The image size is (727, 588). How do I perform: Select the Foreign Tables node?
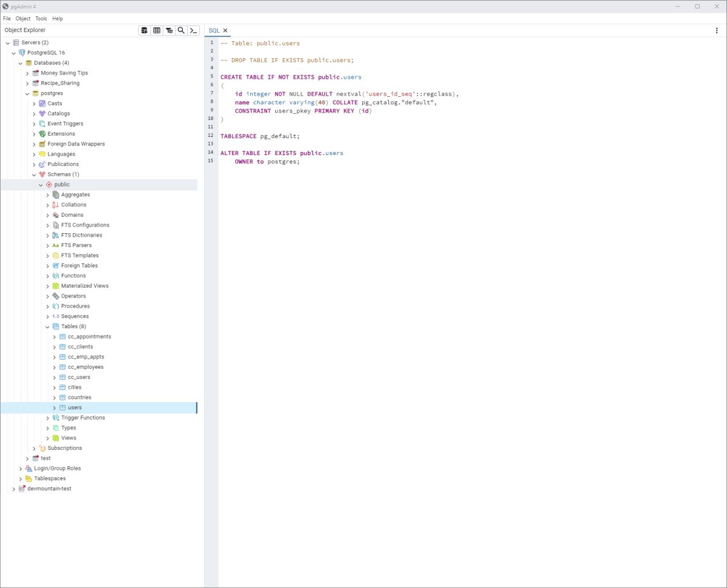tap(79, 266)
